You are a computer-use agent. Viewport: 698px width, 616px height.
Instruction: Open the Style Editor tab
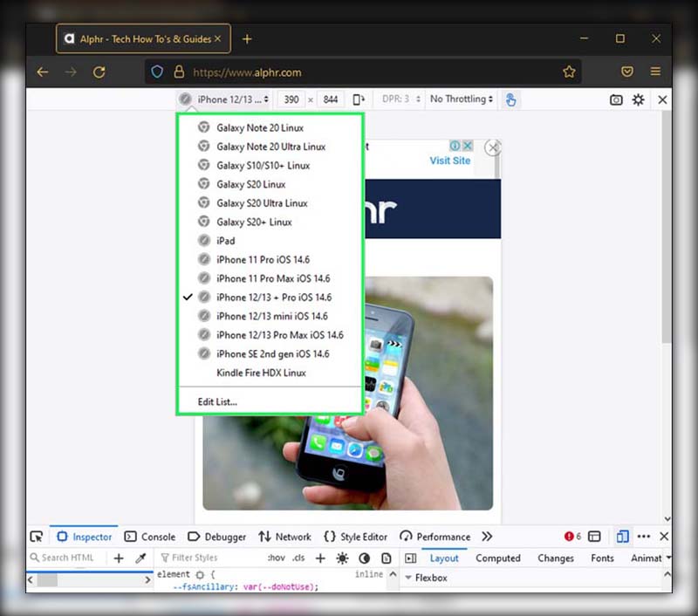[x=356, y=537]
